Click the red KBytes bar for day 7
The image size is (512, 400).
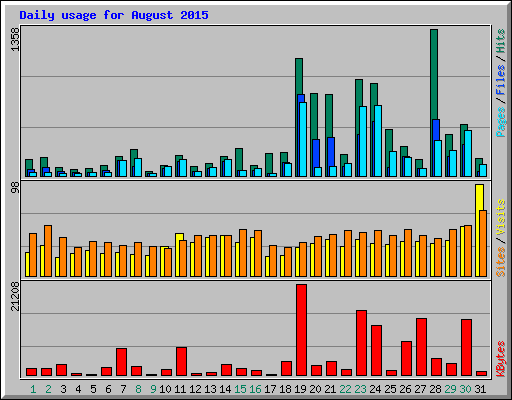click(121, 362)
